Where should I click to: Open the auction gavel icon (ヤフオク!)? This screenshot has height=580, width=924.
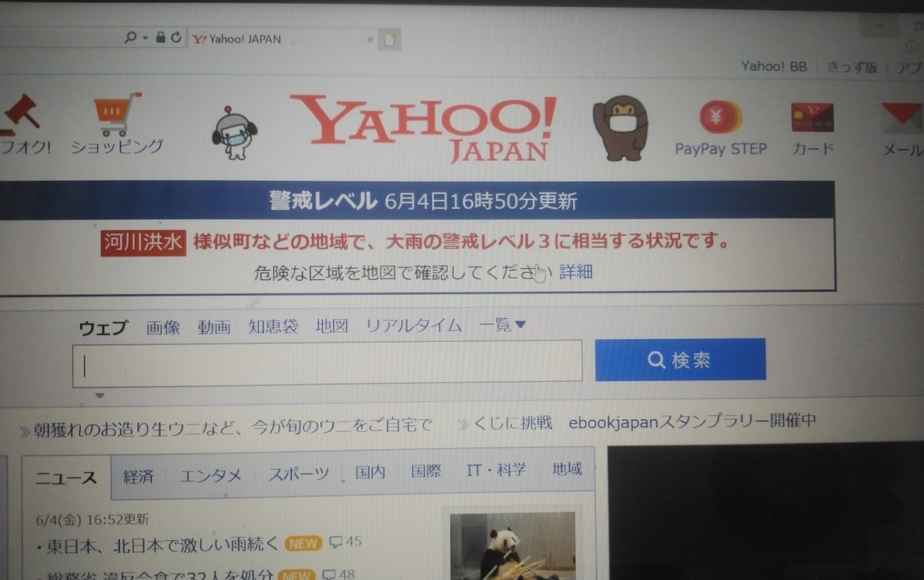[19, 113]
